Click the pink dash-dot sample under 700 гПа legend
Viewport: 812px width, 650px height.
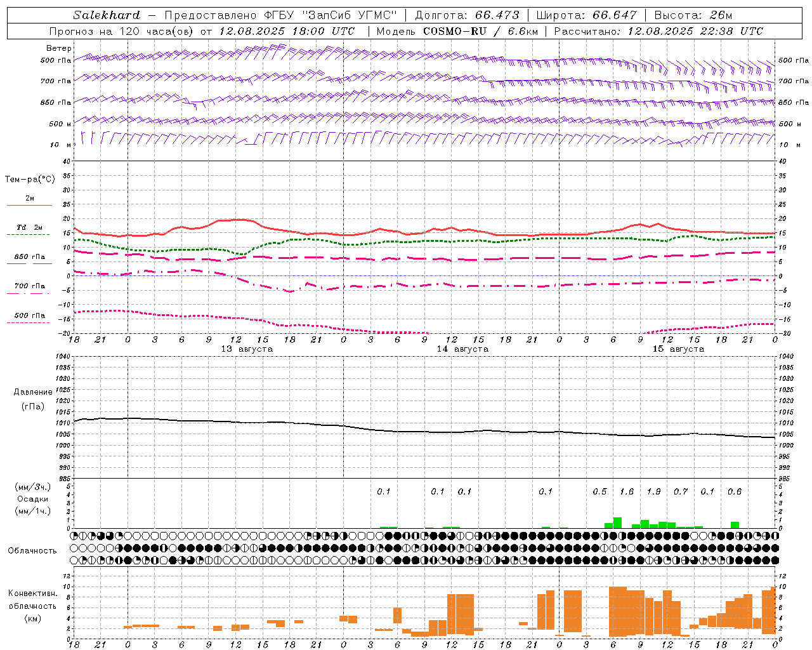29,293
